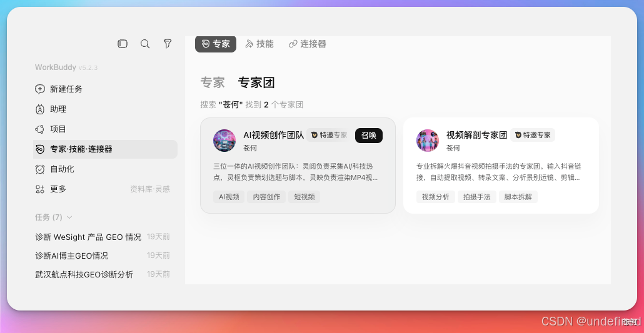Select the 专家 sub-tab heading

coord(213,83)
